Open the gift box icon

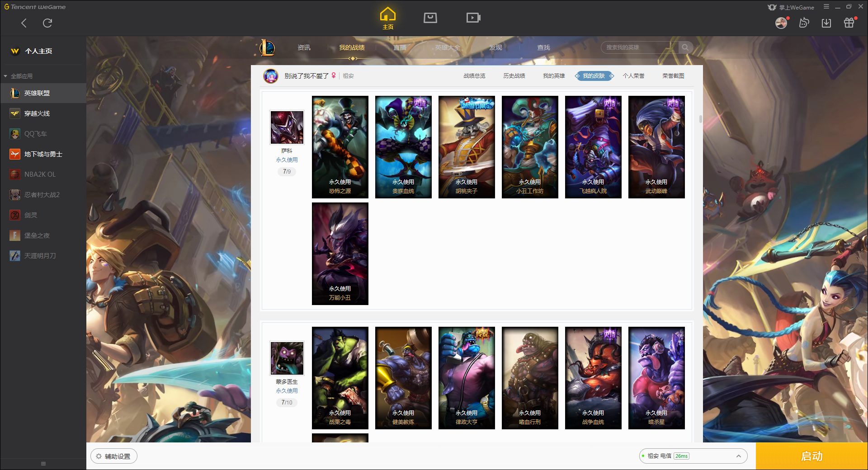coord(849,23)
